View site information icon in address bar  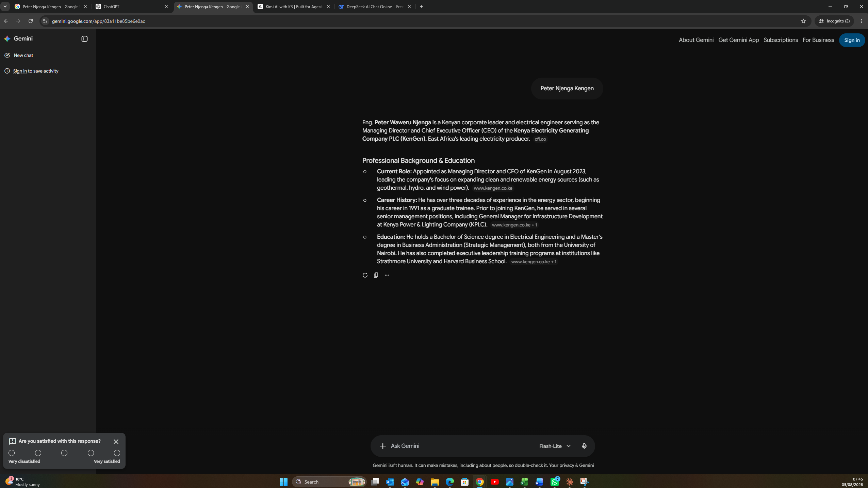45,21
